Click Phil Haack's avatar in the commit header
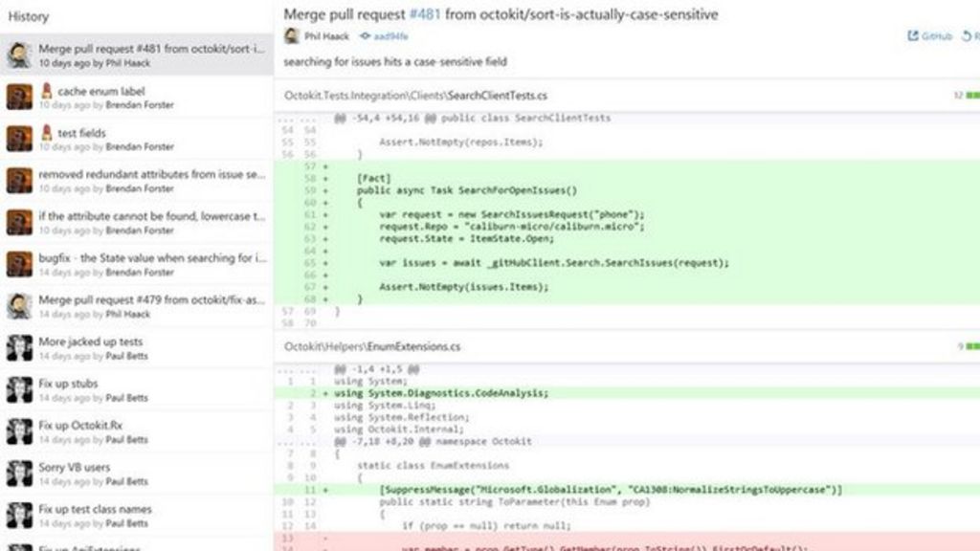Screen dimensions: 980x551 [292, 36]
